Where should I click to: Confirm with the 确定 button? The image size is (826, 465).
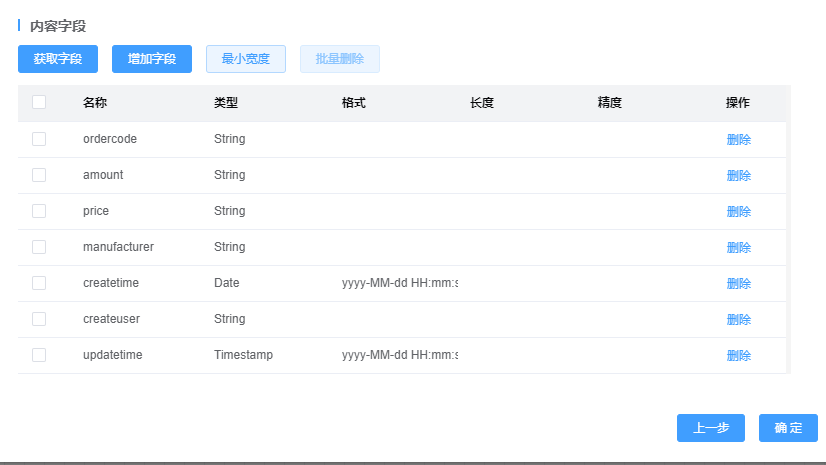[x=788, y=428]
